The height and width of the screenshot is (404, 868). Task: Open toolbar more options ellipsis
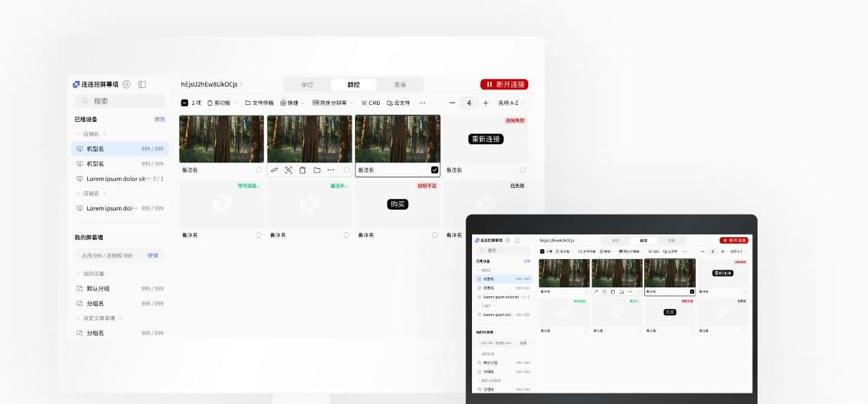[x=422, y=103]
